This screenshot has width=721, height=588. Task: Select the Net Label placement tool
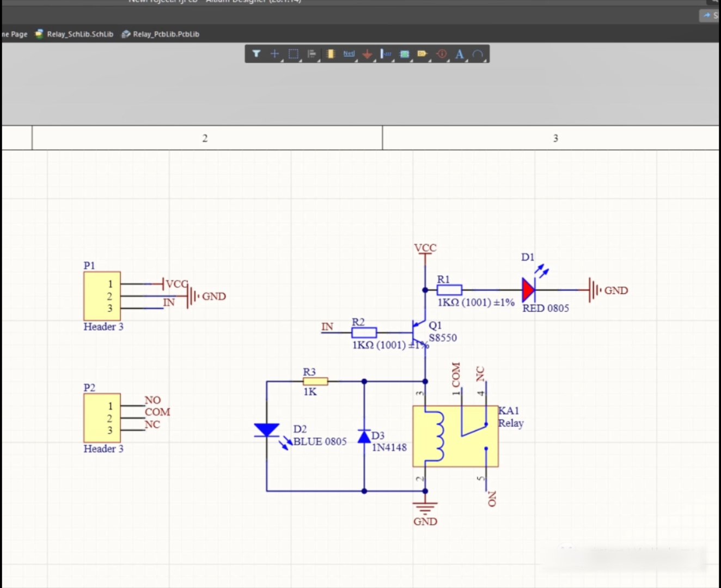[349, 54]
